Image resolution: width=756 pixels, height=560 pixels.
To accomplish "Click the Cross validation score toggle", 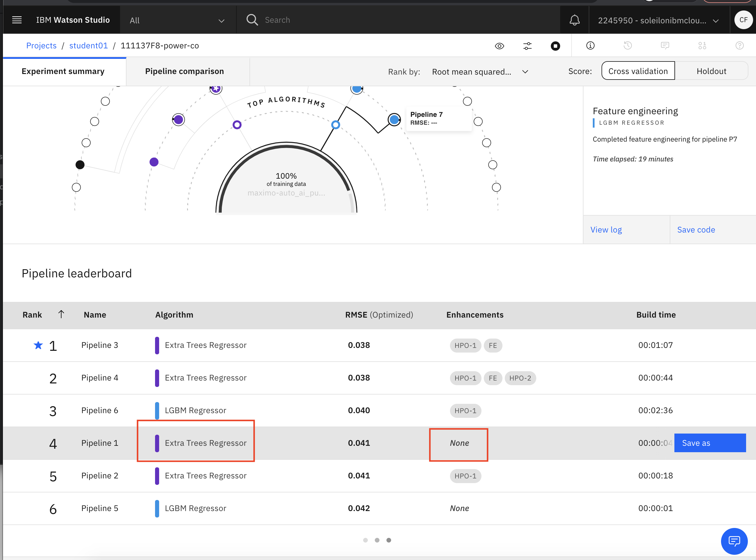I will click(638, 71).
